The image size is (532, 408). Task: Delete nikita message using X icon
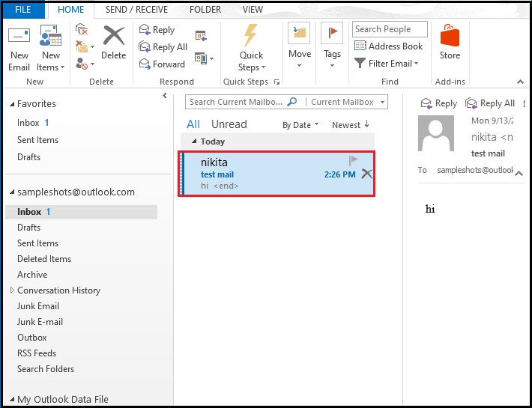[x=366, y=174]
